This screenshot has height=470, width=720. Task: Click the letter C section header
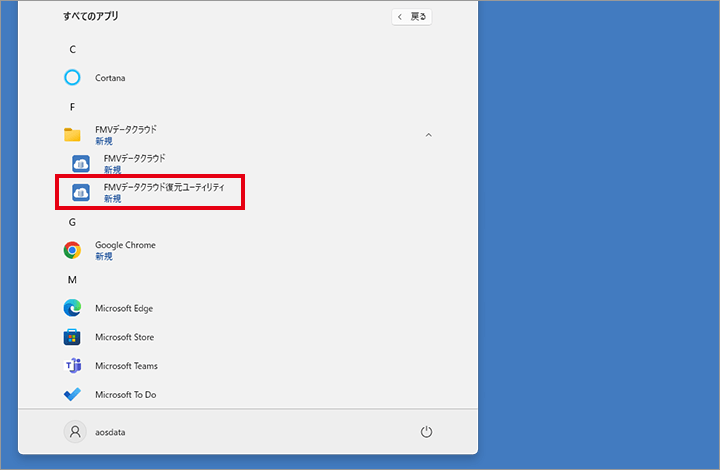click(x=72, y=49)
